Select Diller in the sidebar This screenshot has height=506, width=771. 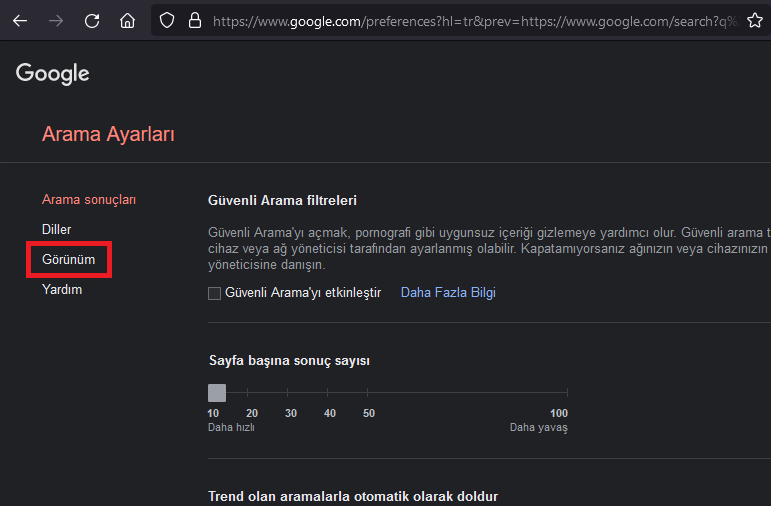57,229
